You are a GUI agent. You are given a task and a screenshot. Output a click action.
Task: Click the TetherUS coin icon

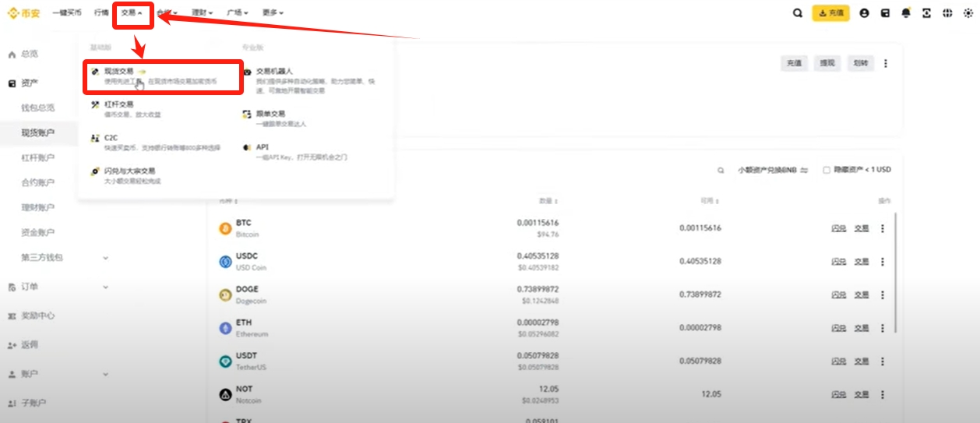point(225,361)
